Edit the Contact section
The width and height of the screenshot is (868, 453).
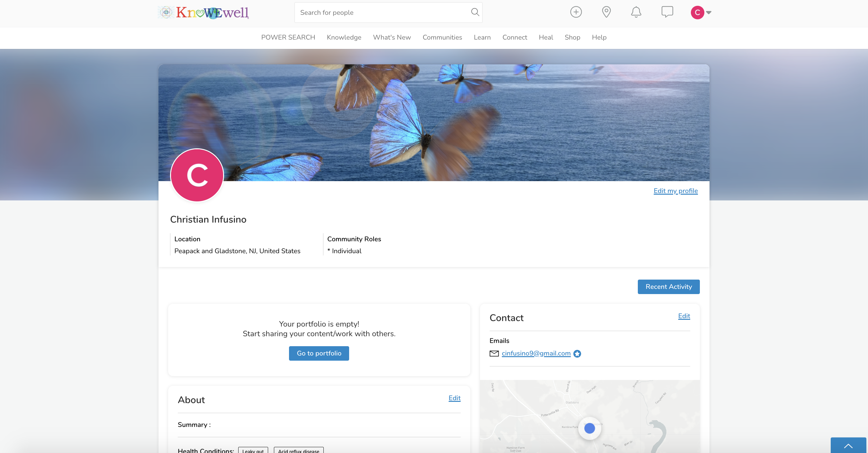(x=684, y=316)
